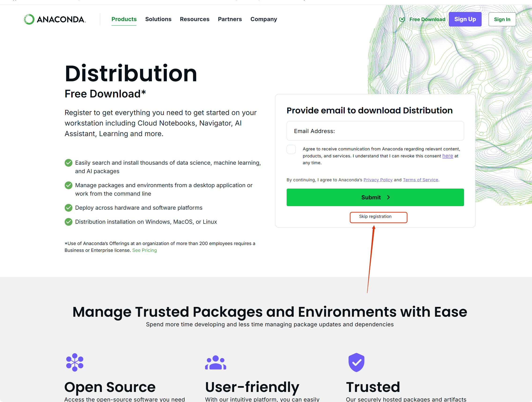The image size is (532, 402).
Task: Click the Trusted shield checkmark icon
Action: point(356,362)
